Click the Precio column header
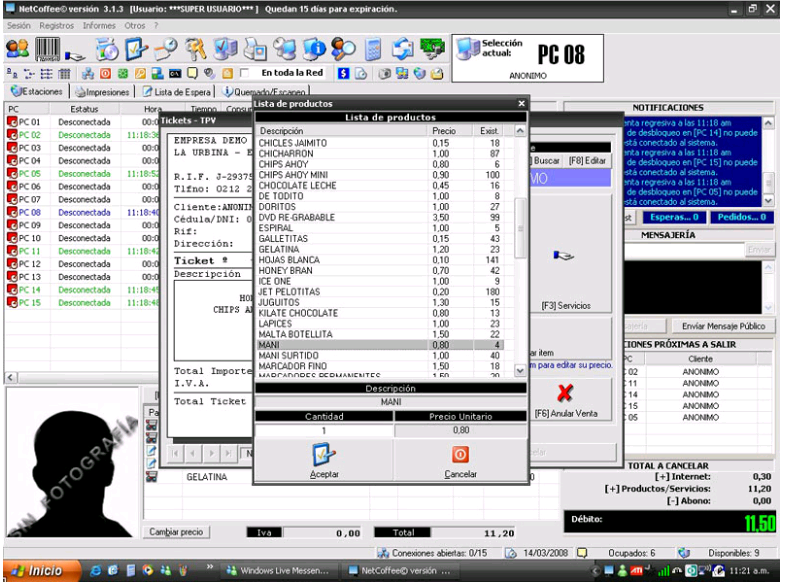Viewport: 785px width, 585px height. tap(450, 131)
